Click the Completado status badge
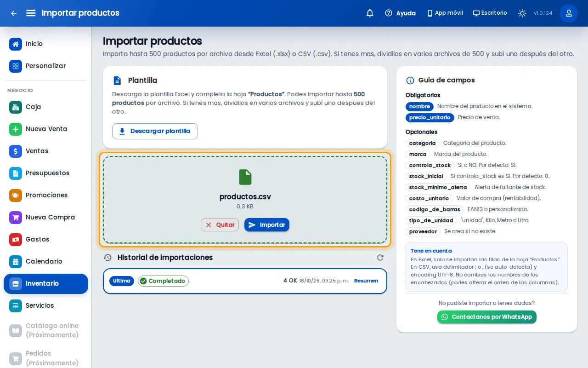Viewport: 588px width, 368px height. [x=163, y=281]
